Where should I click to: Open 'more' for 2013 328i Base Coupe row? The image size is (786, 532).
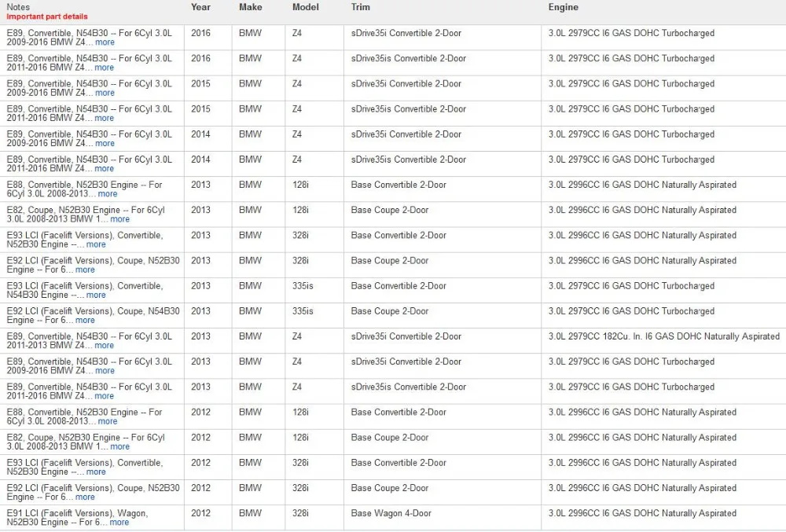point(85,270)
